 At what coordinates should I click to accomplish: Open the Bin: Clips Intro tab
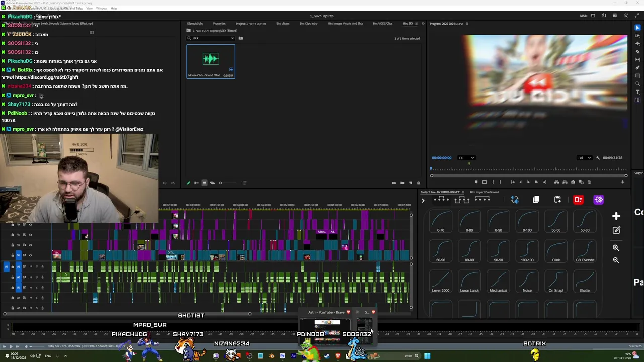308,24
